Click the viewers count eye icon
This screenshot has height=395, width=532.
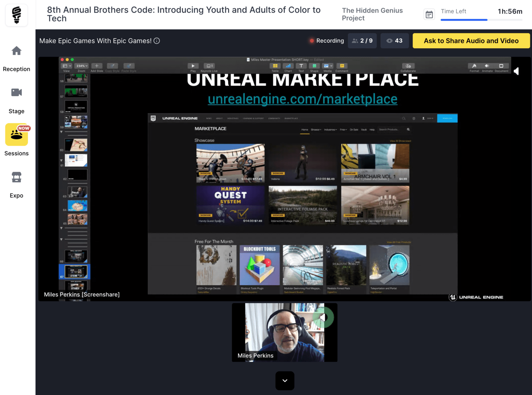point(389,41)
